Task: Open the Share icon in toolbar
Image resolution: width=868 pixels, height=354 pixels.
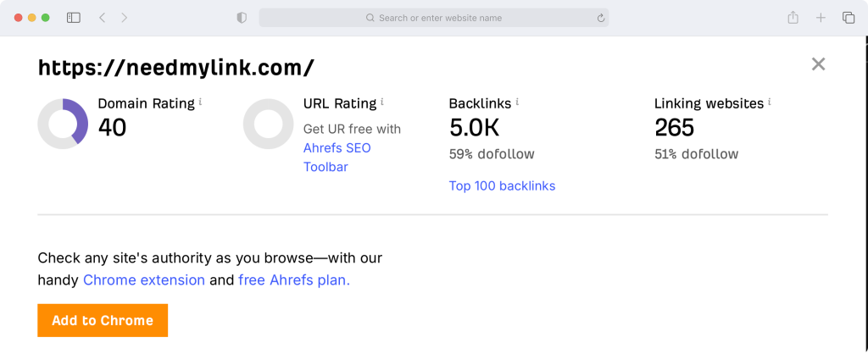Action: [x=793, y=18]
